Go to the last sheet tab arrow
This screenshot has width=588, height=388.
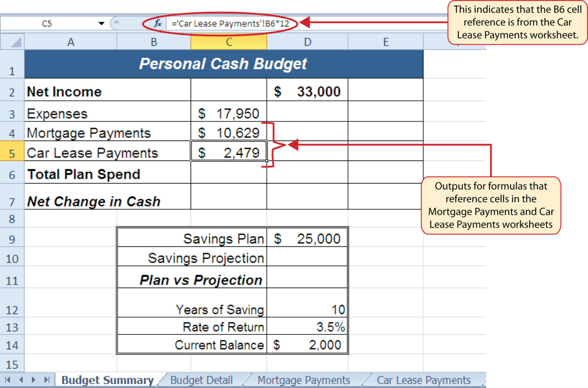pyautogui.click(x=46, y=380)
